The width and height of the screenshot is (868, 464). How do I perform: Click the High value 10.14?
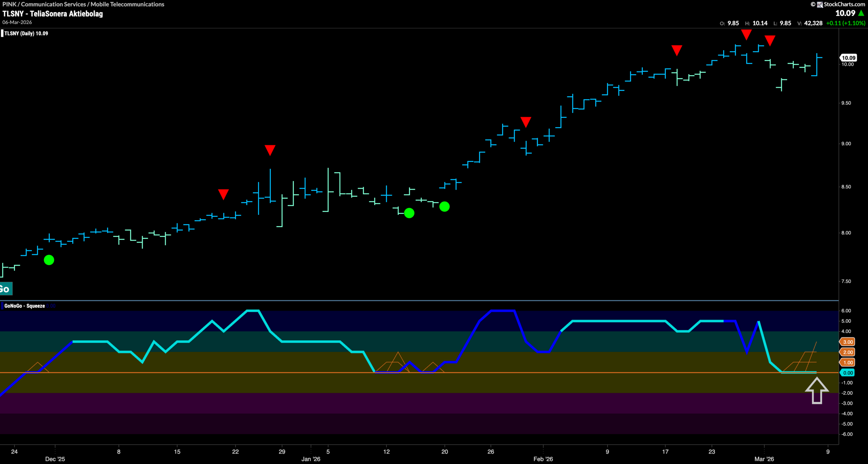[760, 23]
